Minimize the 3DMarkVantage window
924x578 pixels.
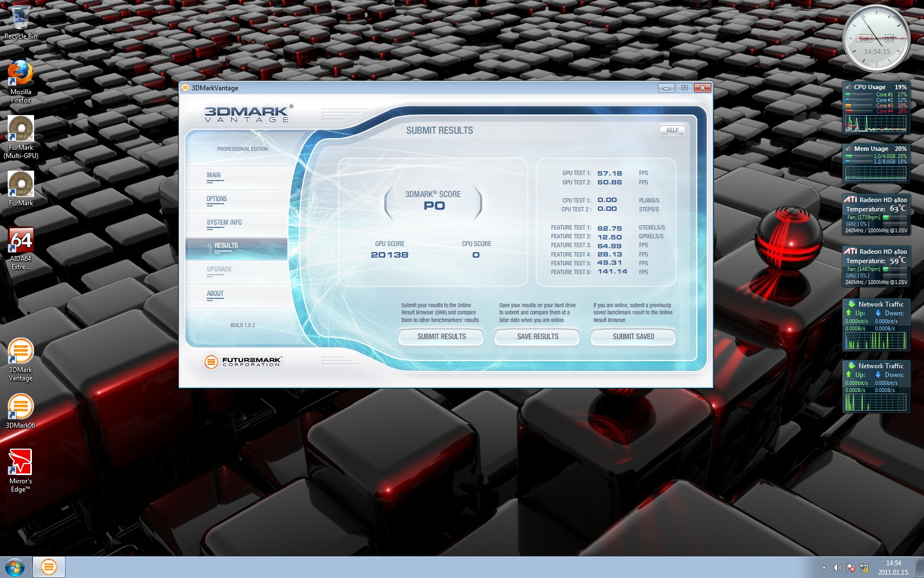click(x=666, y=88)
